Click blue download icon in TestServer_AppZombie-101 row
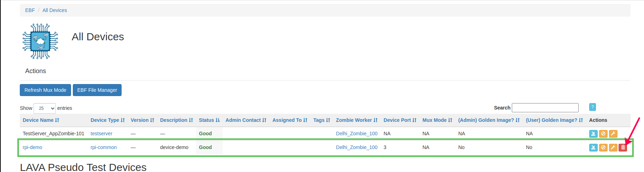 point(593,134)
